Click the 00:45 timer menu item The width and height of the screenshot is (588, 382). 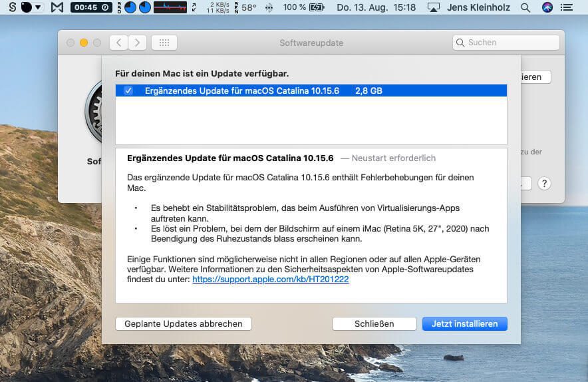[x=91, y=7]
